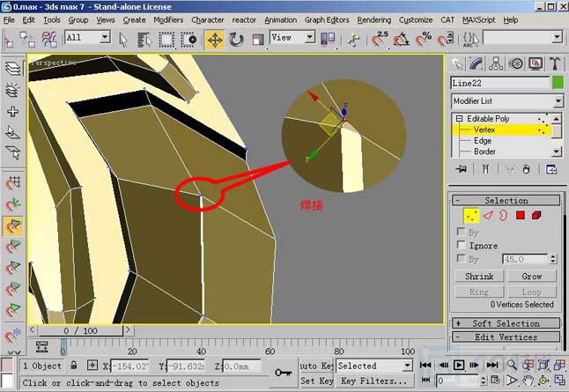The image size is (569, 392).
Task: Click the Loop button
Action: click(532, 292)
